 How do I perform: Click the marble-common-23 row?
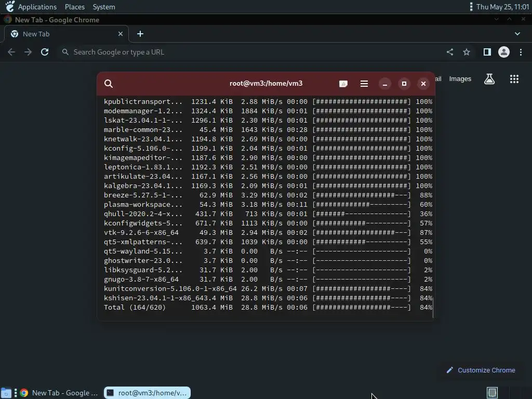268,129
